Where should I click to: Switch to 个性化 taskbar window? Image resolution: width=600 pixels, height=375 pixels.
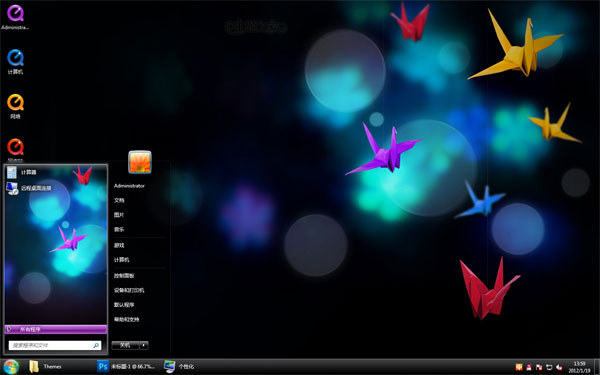click(x=179, y=367)
